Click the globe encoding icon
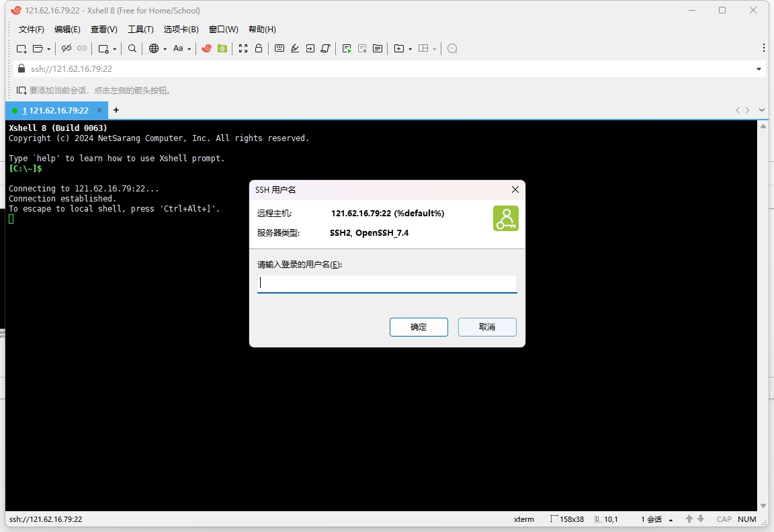The image size is (774, 532). (x=154, y=48)
